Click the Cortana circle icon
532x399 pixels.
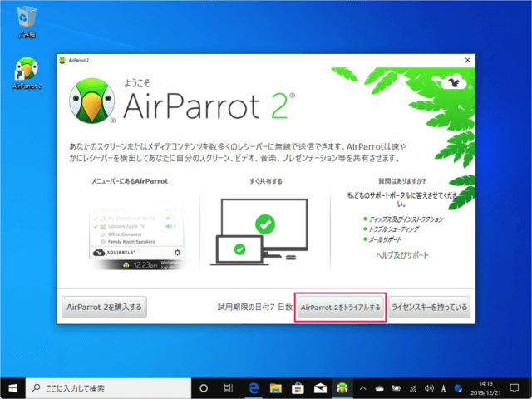pos(204,388)
